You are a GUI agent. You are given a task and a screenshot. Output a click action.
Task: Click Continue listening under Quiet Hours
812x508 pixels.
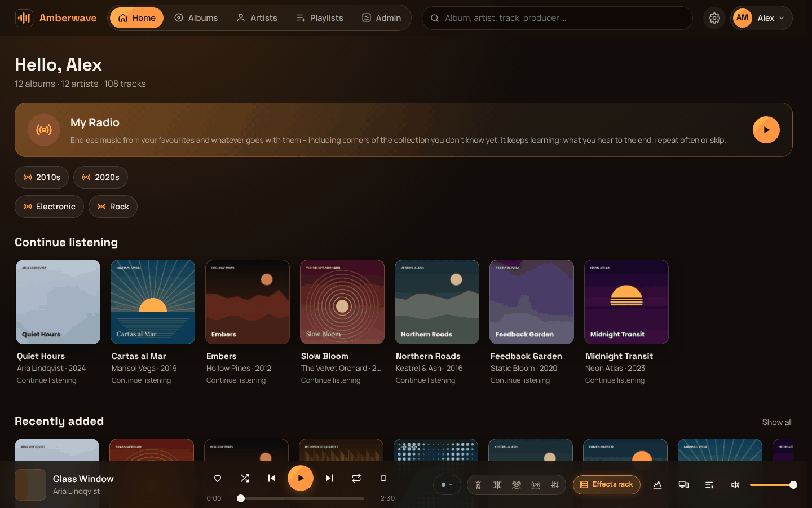coord(46,380)
